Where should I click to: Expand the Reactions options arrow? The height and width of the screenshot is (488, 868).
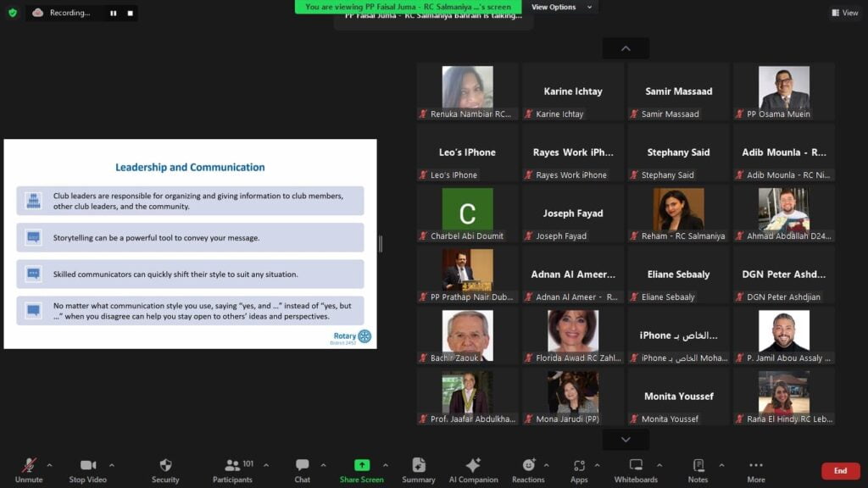coord(547,465)
